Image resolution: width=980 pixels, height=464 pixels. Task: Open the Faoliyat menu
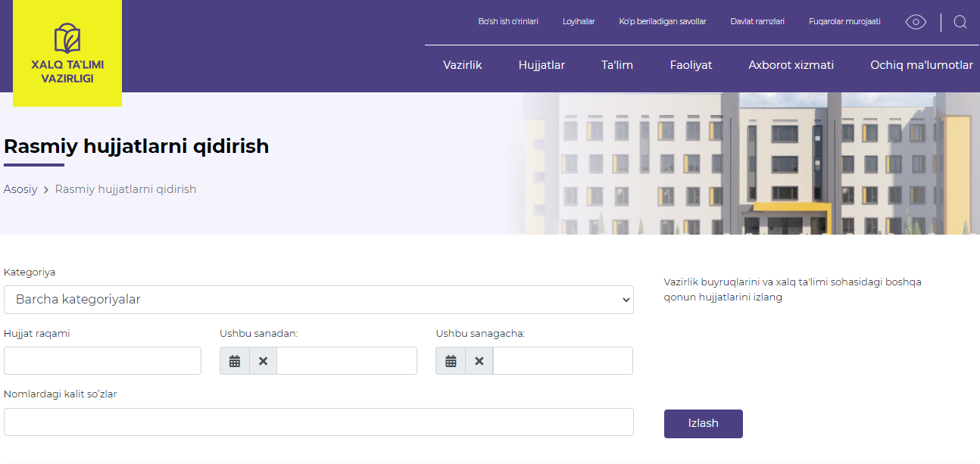click(691, 65)
